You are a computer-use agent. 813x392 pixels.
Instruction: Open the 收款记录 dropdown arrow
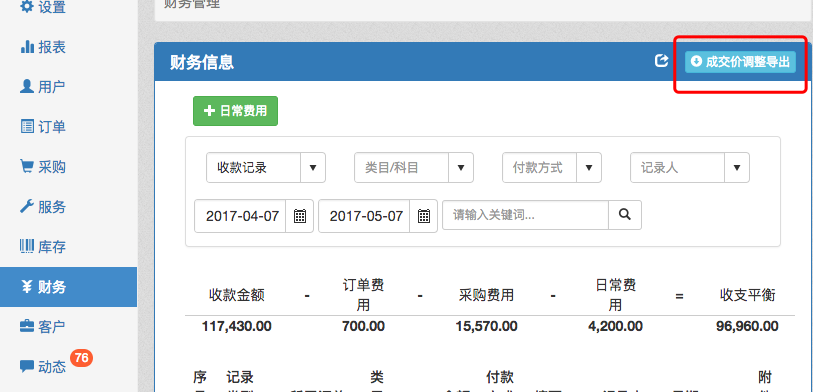[313, 167]
